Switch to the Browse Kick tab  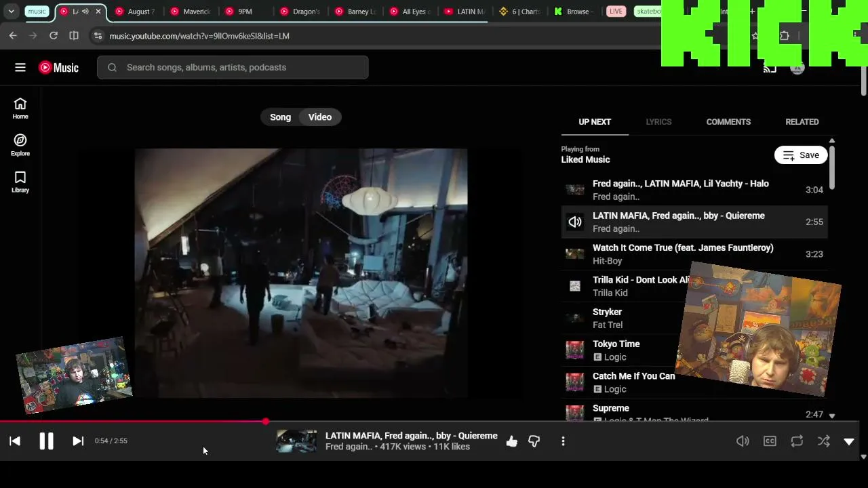tap(575, 12)
